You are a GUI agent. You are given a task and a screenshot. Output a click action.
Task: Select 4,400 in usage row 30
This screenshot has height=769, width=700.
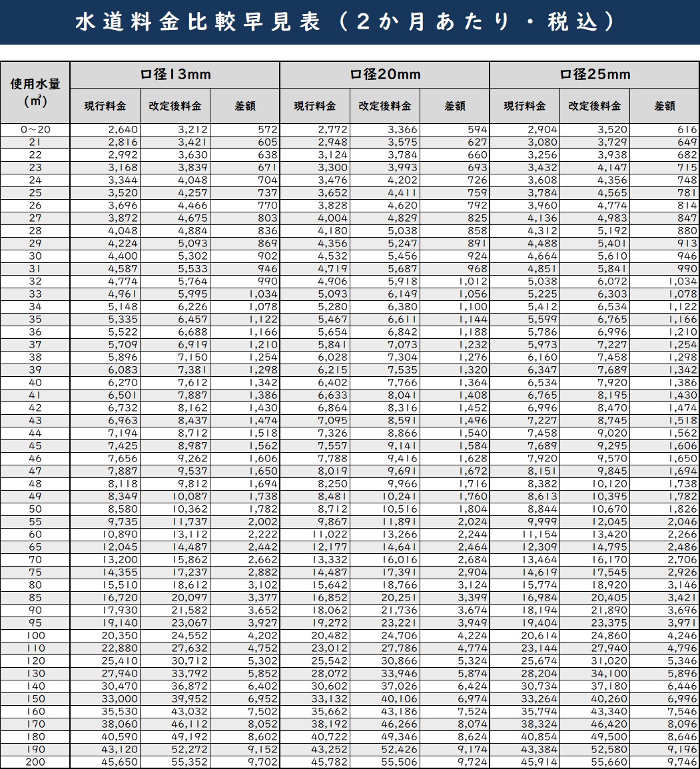[123, 256]
